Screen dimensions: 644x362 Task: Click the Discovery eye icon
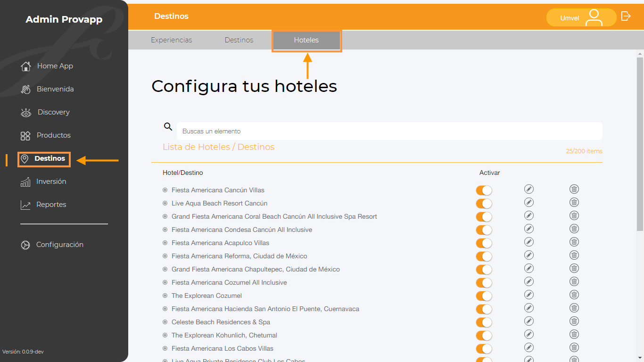(25, 112)
